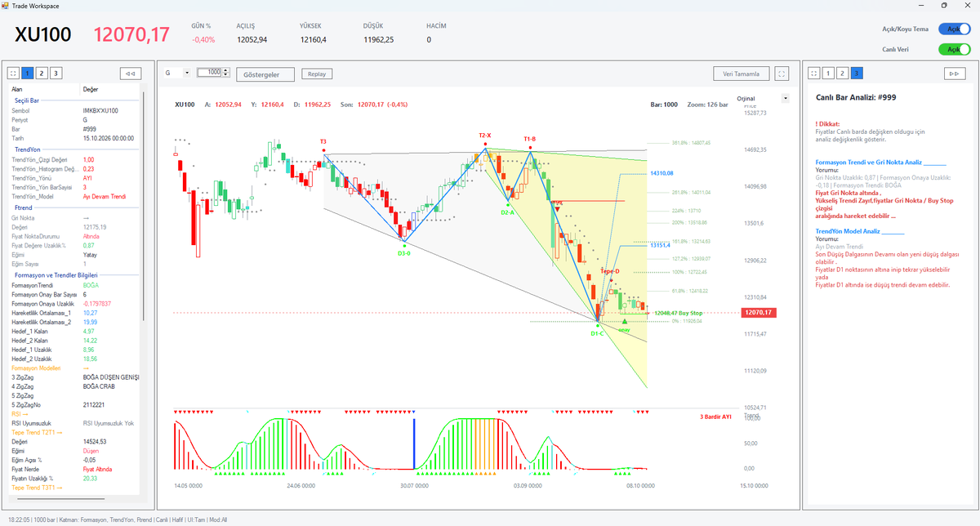
Task: Switch to tab 1 in right panel
Action: pos(827,74)
